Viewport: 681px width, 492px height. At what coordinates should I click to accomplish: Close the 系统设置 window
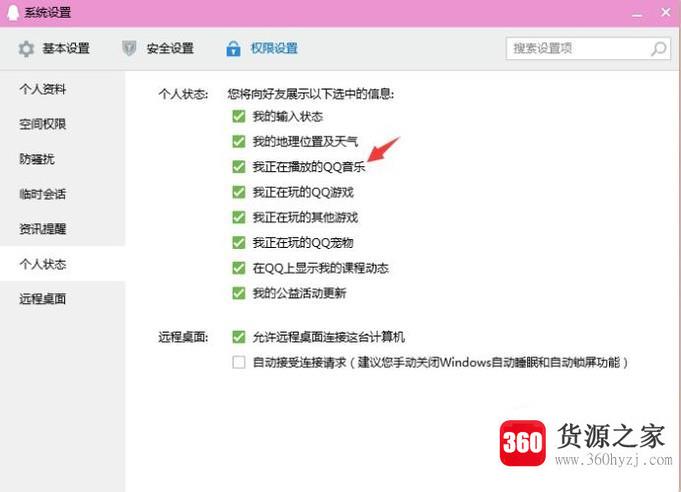coord(665,13)
